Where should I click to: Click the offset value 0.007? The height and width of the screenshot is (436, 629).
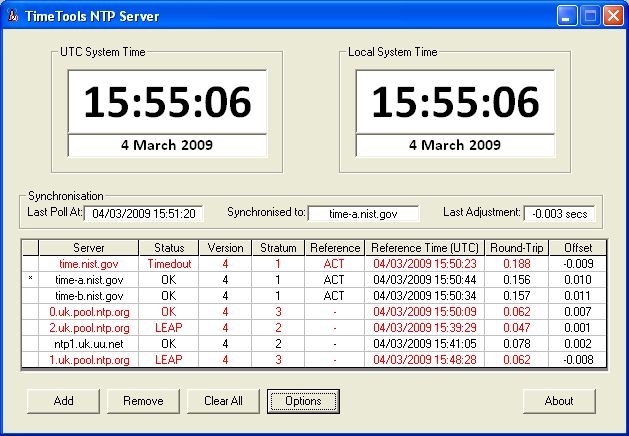point(578,312)
